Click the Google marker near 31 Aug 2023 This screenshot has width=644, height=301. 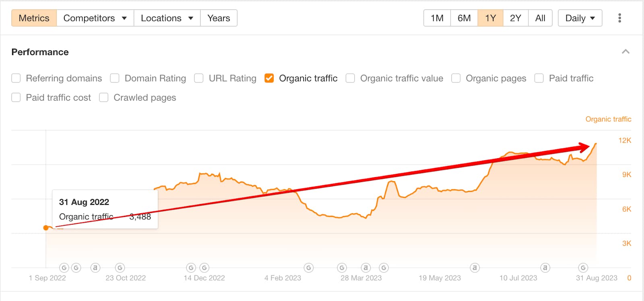pyautogui.click(x=583, y=268)
